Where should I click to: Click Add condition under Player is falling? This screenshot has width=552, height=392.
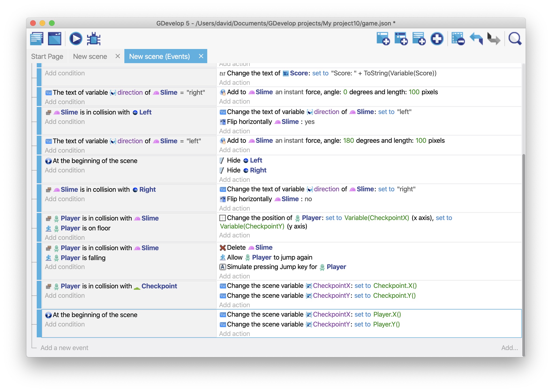65,267
